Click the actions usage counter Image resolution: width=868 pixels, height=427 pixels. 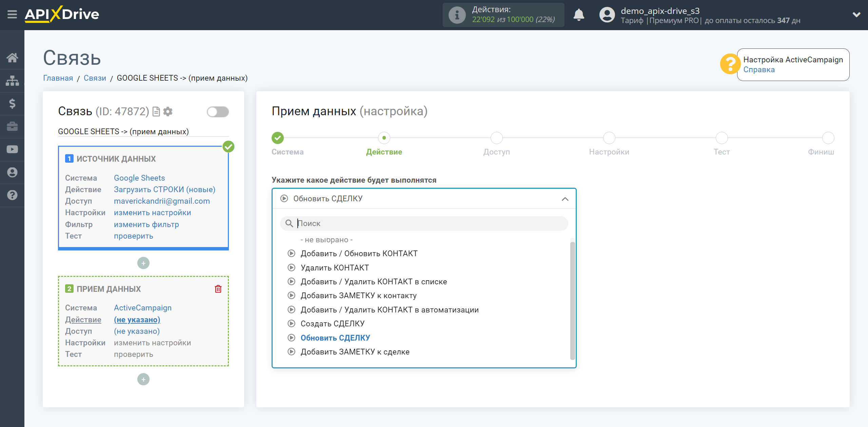pos(513,19)
